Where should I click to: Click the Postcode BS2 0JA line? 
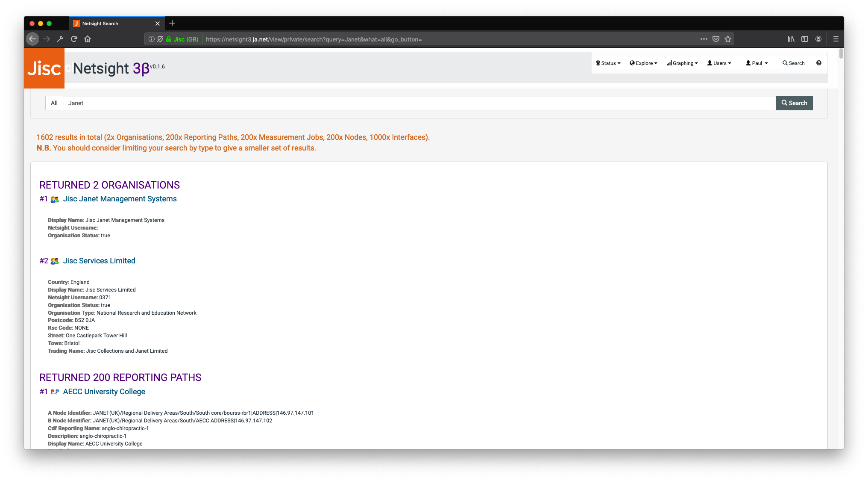(71, 320)
